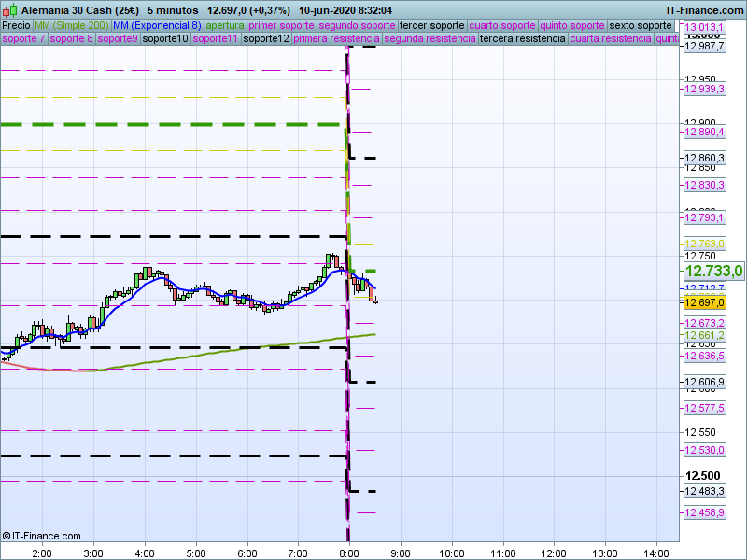The width and height of the screenshot is (747, 560).
Task: Select the MM (Simple 200) indicator label
Action: point(71,25)
